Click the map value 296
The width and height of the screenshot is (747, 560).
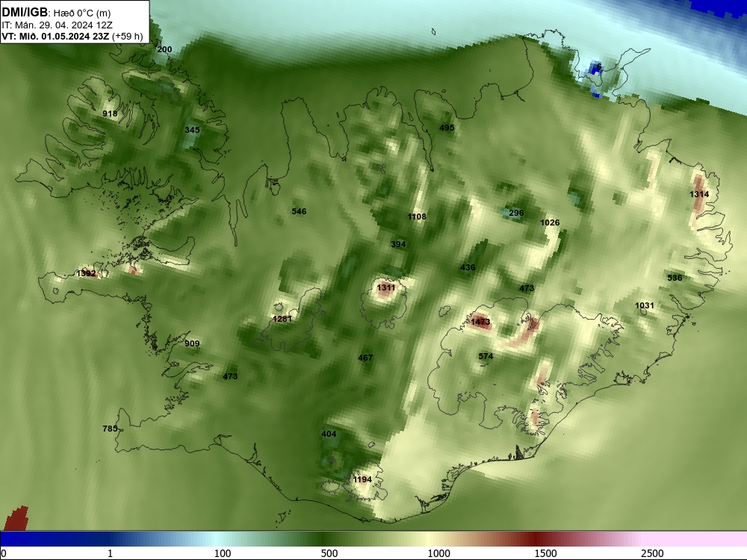516,213
